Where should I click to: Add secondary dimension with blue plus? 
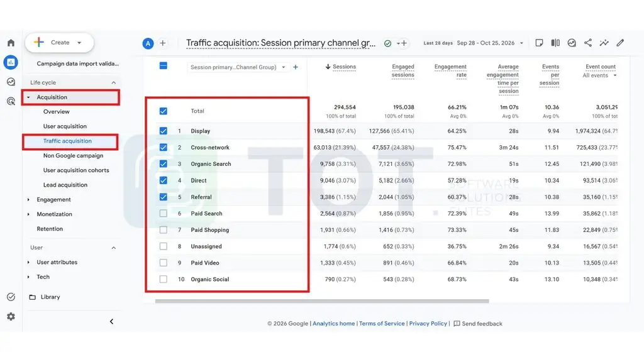tap(296, 67)
